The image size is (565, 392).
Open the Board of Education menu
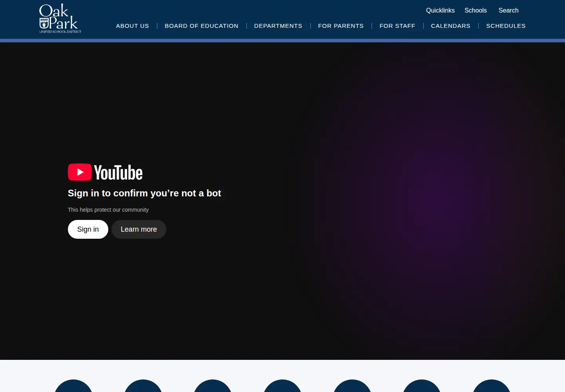coord(202,26)
